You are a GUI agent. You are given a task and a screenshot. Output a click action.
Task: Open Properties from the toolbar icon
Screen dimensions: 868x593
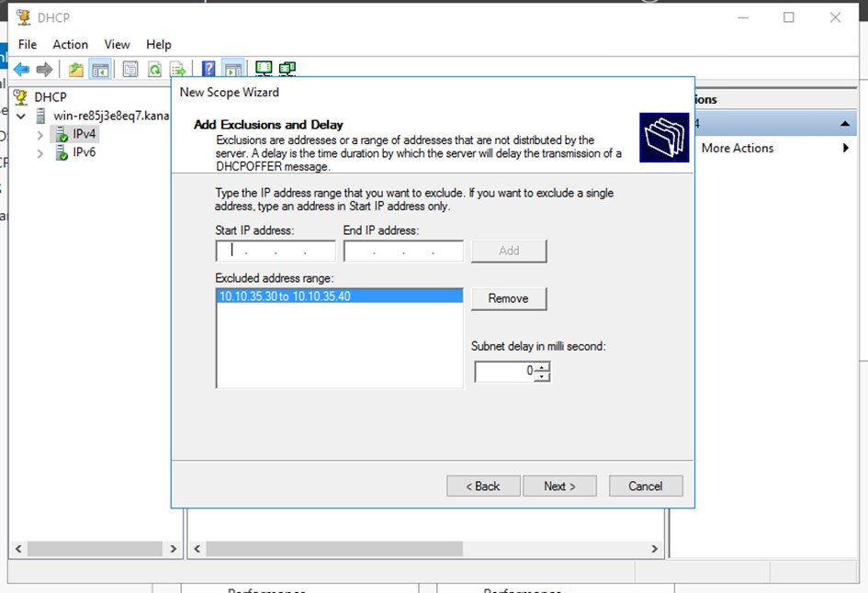pos(130,70)
